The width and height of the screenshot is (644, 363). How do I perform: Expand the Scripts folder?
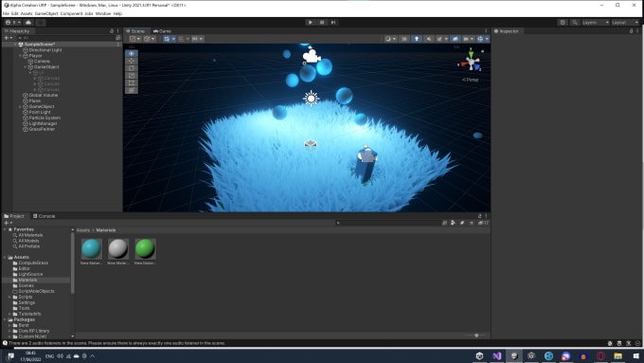(x=9, y=297)
